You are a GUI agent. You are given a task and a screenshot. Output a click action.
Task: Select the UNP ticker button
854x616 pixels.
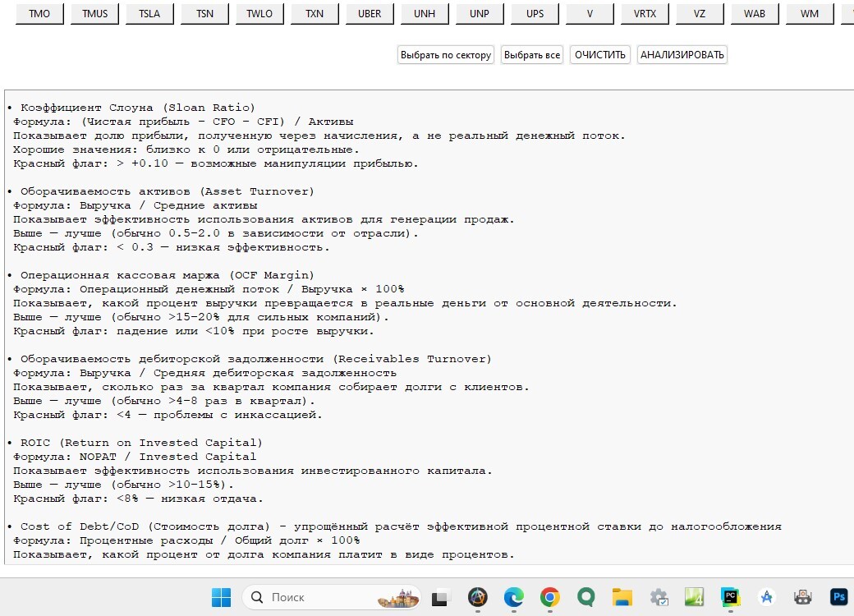tap(480, 14)
